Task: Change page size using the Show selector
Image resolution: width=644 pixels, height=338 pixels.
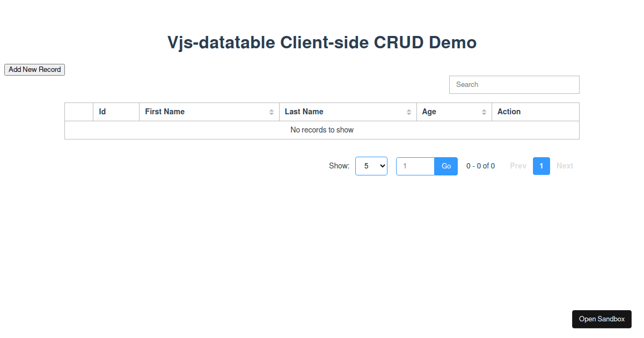Action: tap(371, 166)
